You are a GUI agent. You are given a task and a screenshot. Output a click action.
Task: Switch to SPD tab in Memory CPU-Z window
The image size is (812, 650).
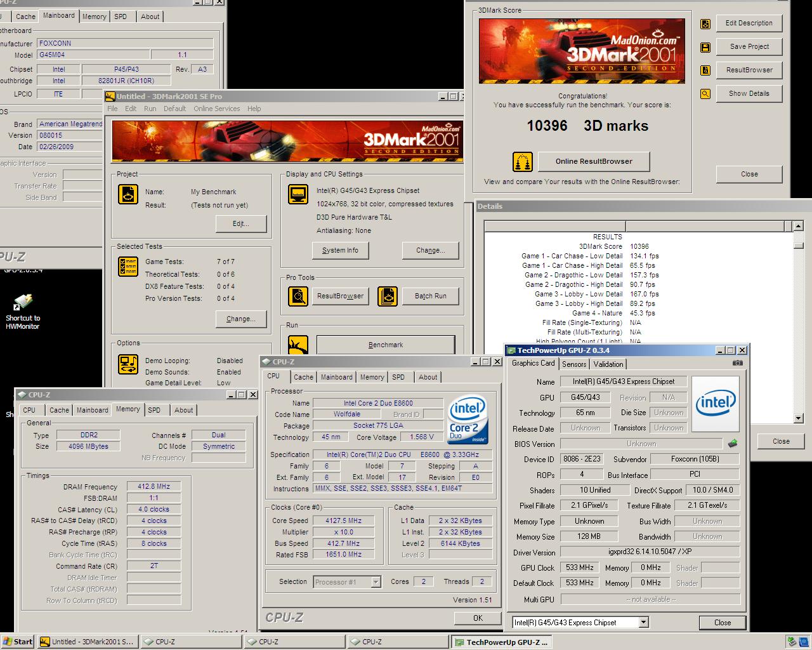pos(154,410)
